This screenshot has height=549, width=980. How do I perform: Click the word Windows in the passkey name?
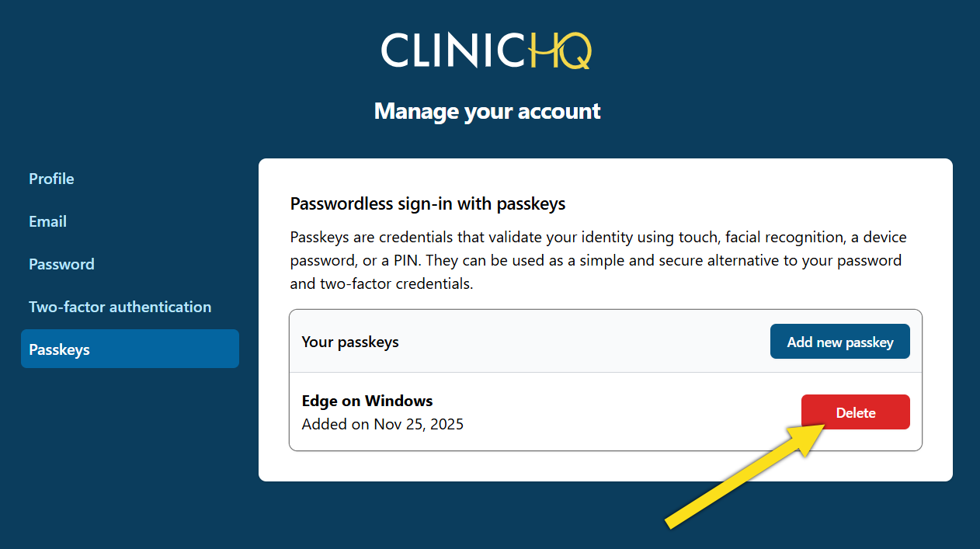click(x=398, y=401)
